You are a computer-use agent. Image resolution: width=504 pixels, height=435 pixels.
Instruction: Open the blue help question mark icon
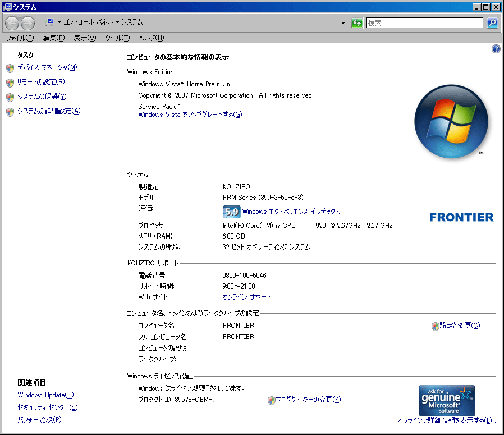click(x=496, y=49)
